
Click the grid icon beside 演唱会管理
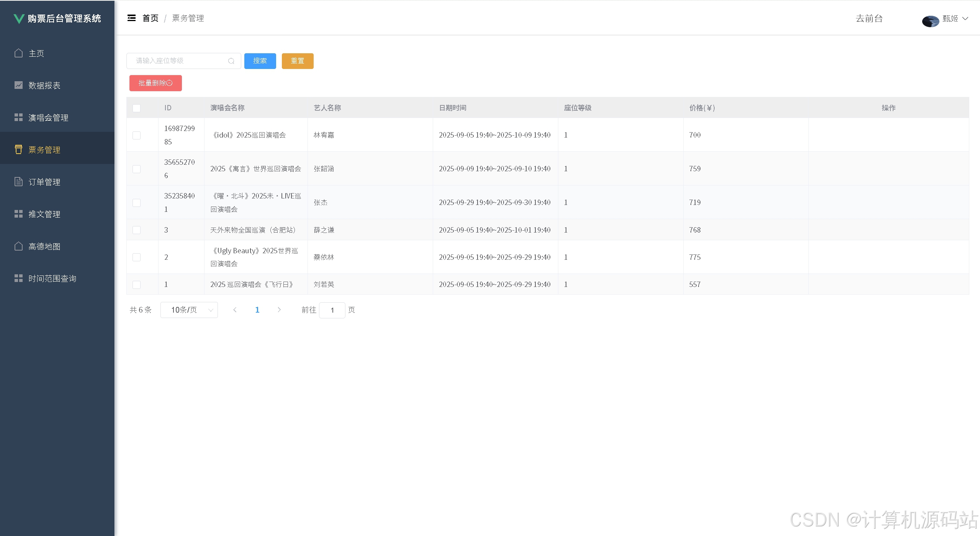coord(18,117)
